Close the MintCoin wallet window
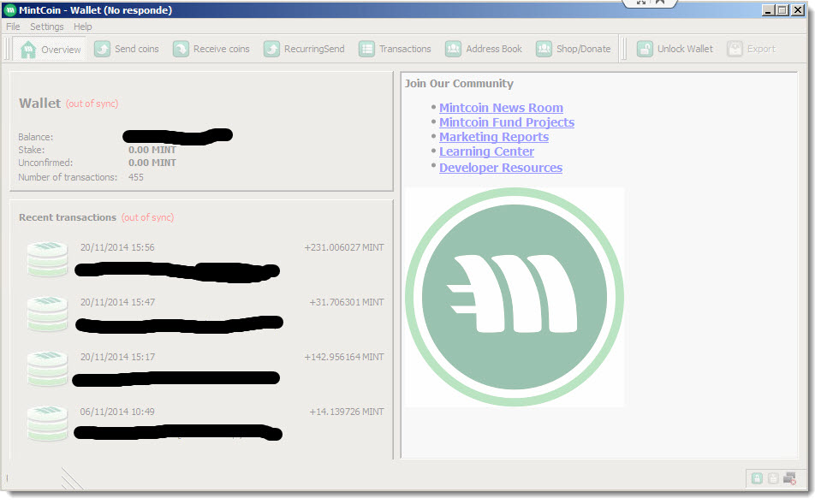 797,10
